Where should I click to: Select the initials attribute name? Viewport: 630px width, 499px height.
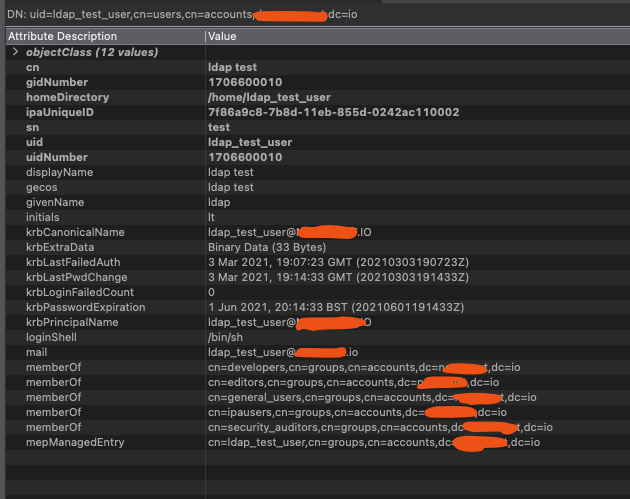click(43, 217)
